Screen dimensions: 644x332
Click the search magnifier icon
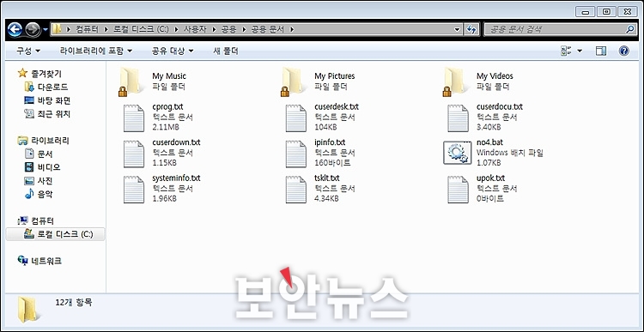pos(630,29)
